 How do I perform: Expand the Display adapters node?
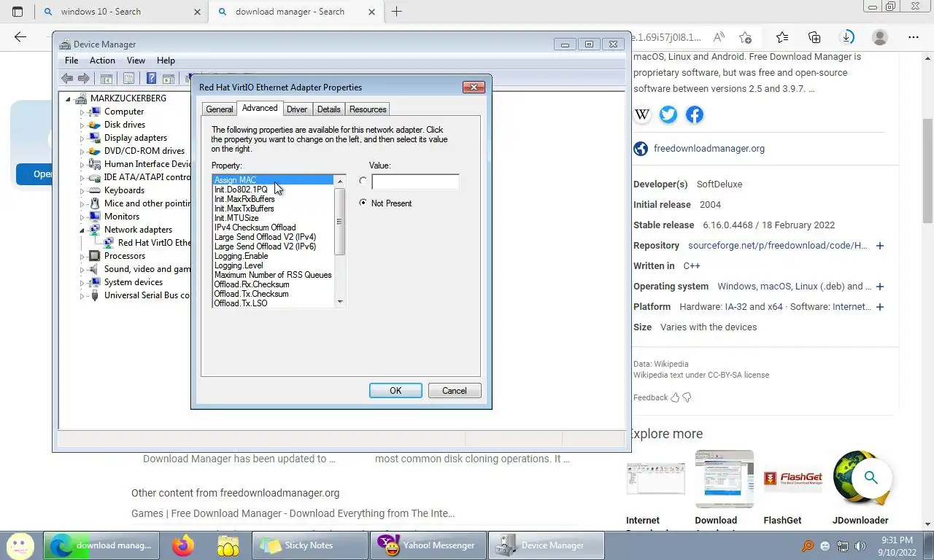pos(82,139)
